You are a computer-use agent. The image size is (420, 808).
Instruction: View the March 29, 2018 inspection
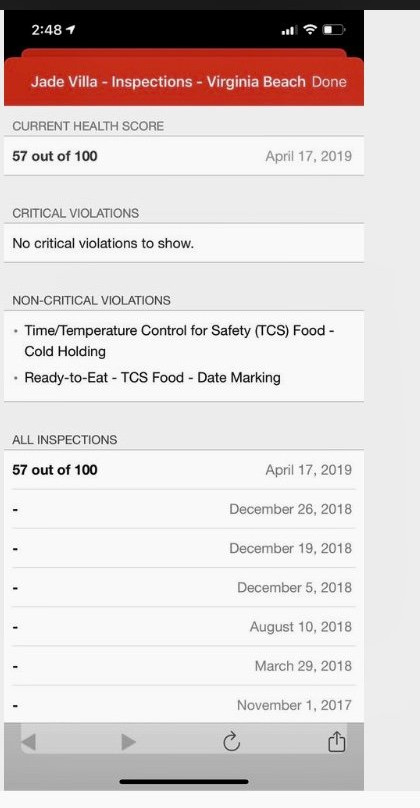click(184, 666)
